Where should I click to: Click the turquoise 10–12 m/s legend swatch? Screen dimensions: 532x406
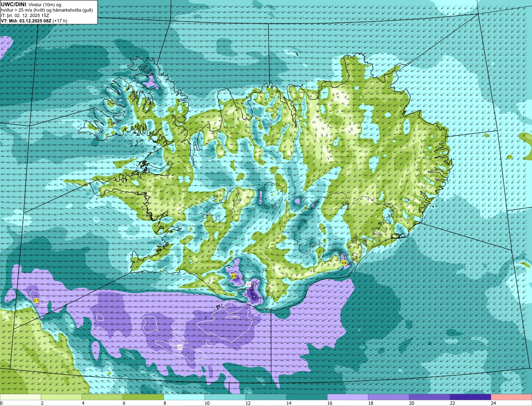click(x=225, y=397)
